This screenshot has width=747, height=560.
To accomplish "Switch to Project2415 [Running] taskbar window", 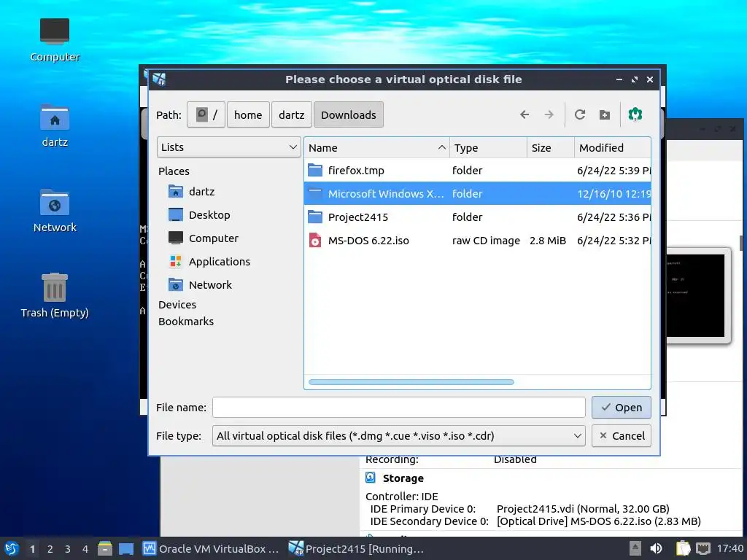I will coord(357,548).
